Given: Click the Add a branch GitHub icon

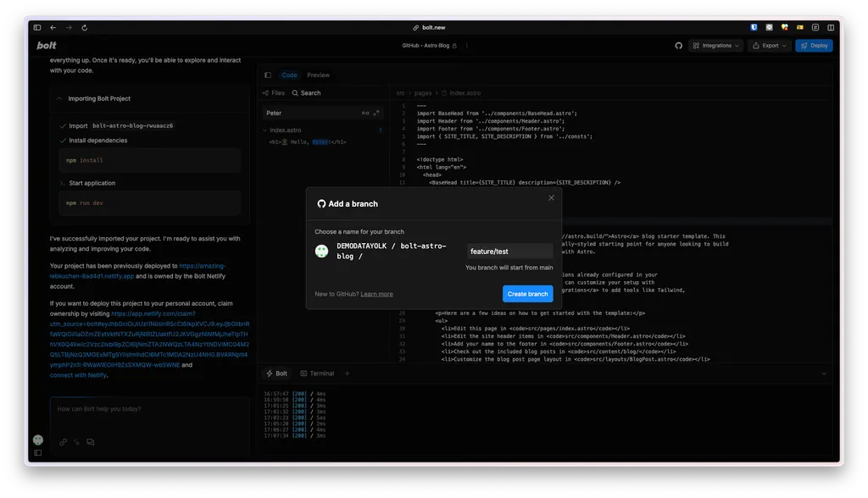Looking at the screenshot, I should pyautogui.click(x=321, y=203).
